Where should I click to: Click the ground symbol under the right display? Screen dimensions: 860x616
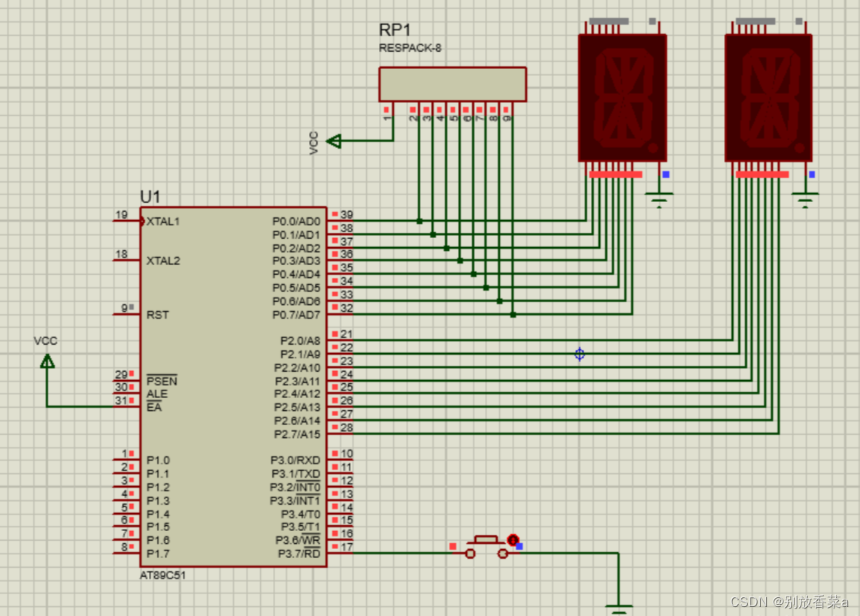tap(804, 200)
